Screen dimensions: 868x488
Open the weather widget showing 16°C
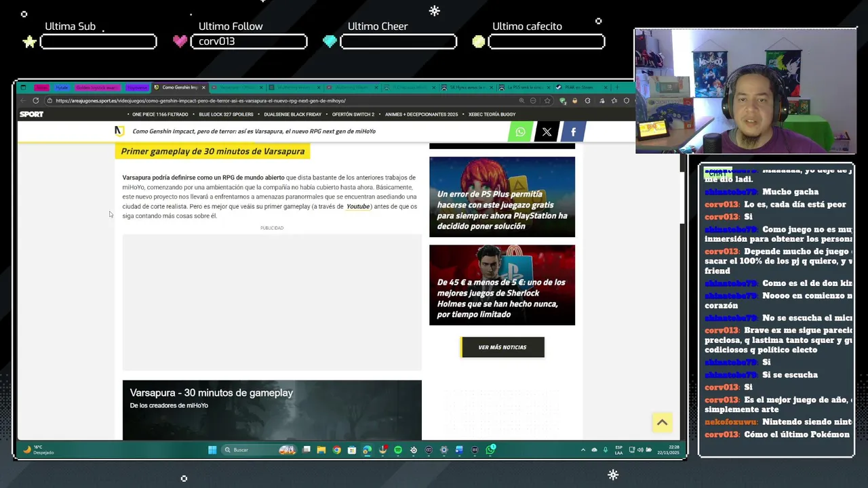38,449
